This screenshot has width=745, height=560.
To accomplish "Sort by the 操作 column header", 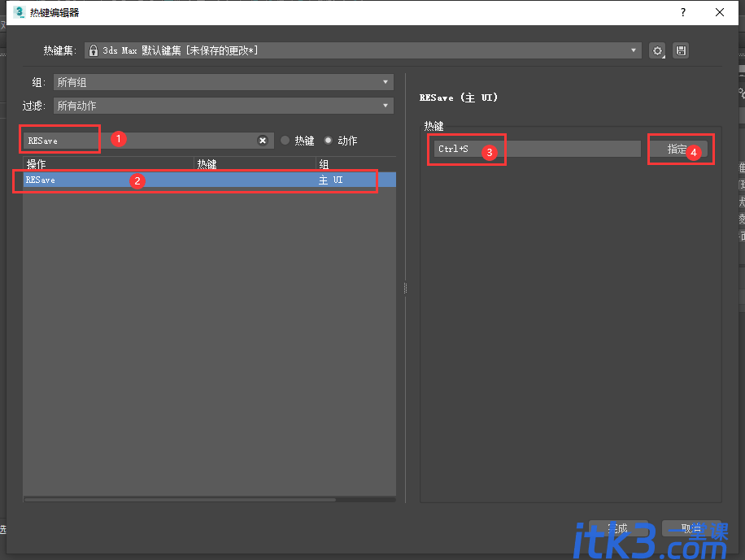I will click(108, 164).
